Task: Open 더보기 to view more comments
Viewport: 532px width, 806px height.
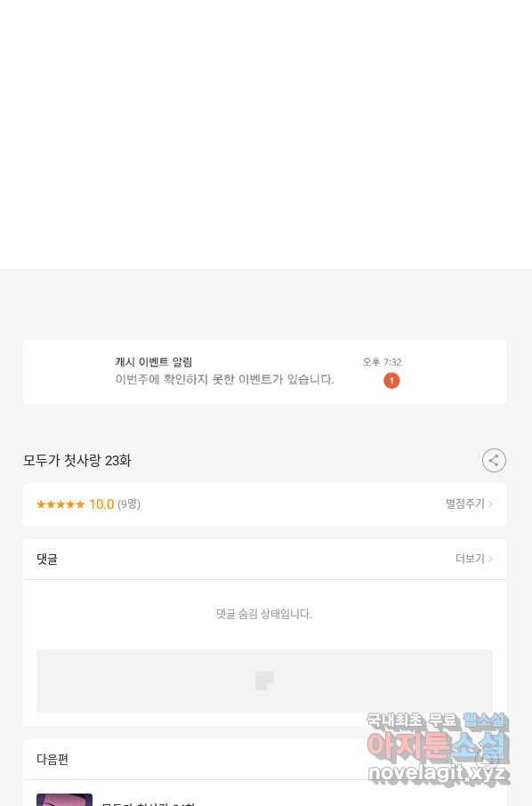Action: click(470, 559)
